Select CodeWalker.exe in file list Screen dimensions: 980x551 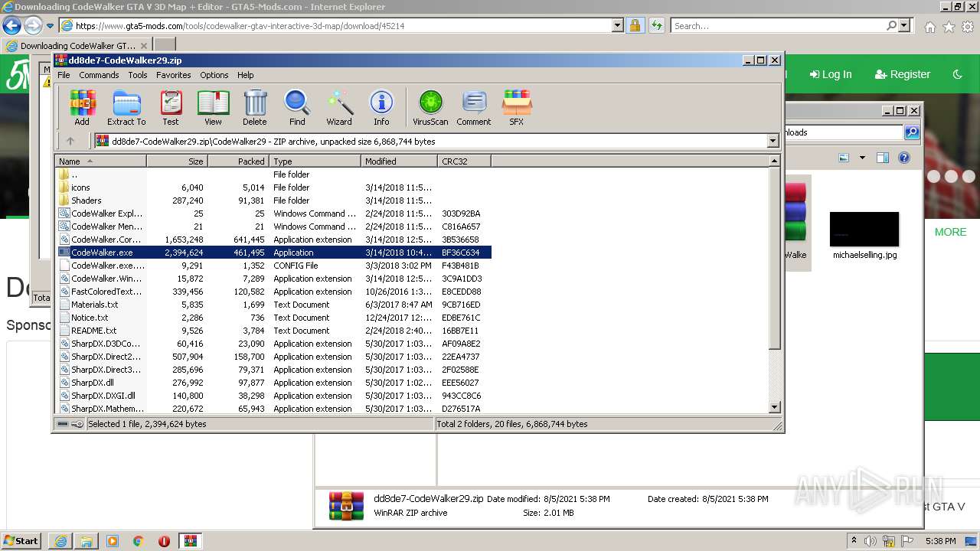coord(273,253)
